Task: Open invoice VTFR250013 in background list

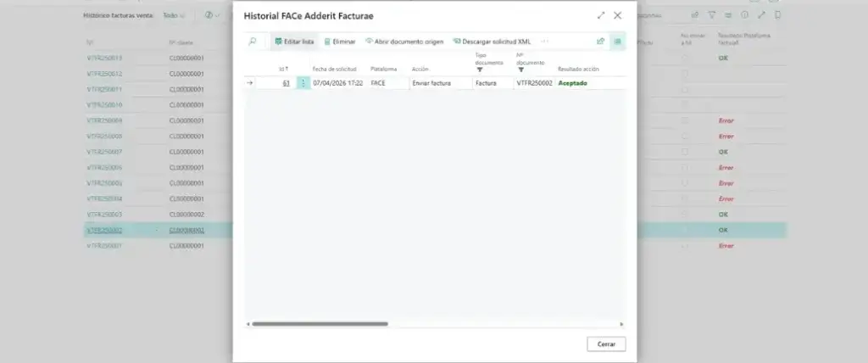Action: pos(104,58)
